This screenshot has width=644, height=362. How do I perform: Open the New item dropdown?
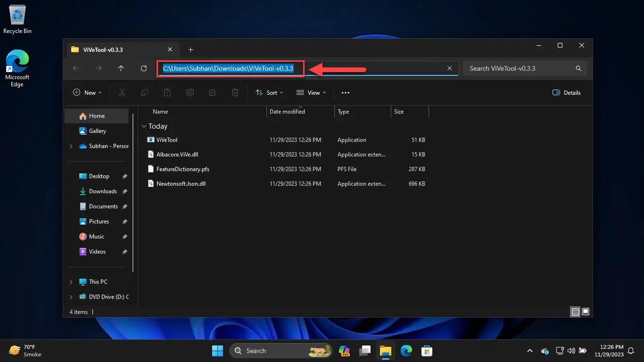click(87, 92)
